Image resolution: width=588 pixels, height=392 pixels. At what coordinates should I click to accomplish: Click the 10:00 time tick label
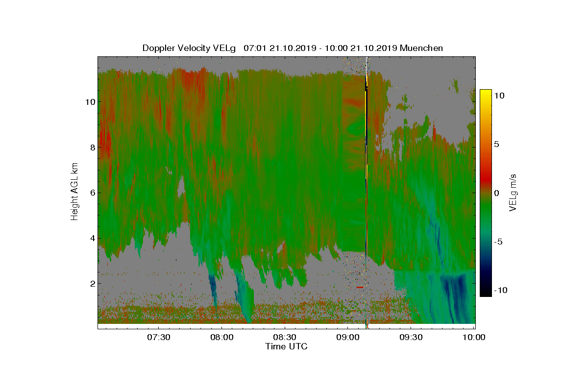[x=474, y=337]
